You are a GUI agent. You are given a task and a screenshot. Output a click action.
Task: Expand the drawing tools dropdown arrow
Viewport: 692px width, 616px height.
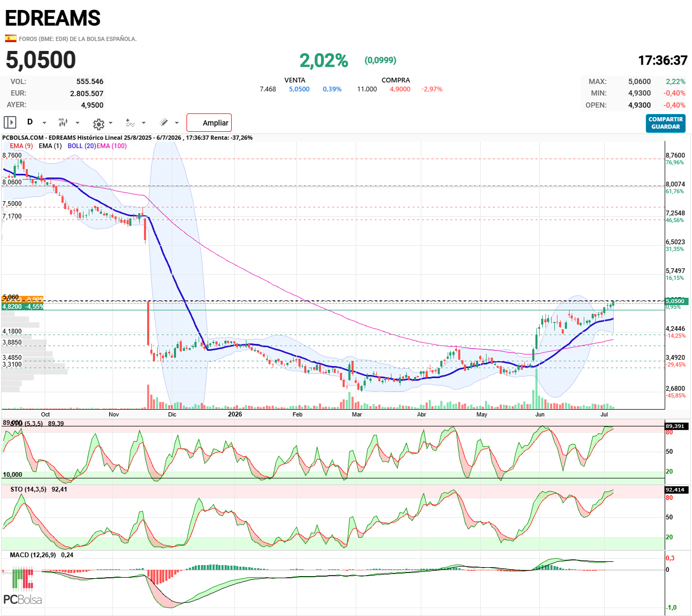pos(177,123)
